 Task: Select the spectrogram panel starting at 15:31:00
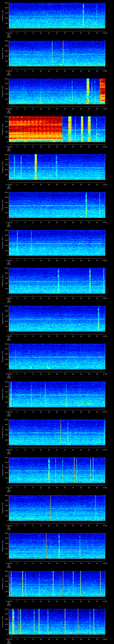(57, 16)
